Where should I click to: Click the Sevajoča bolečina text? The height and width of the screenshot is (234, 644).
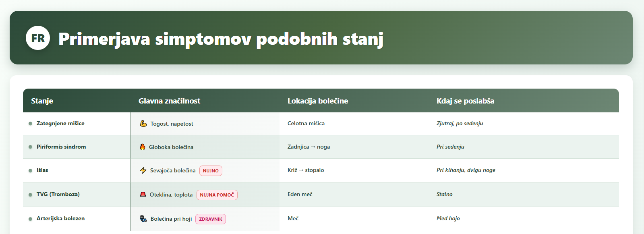tap(173, 171)
